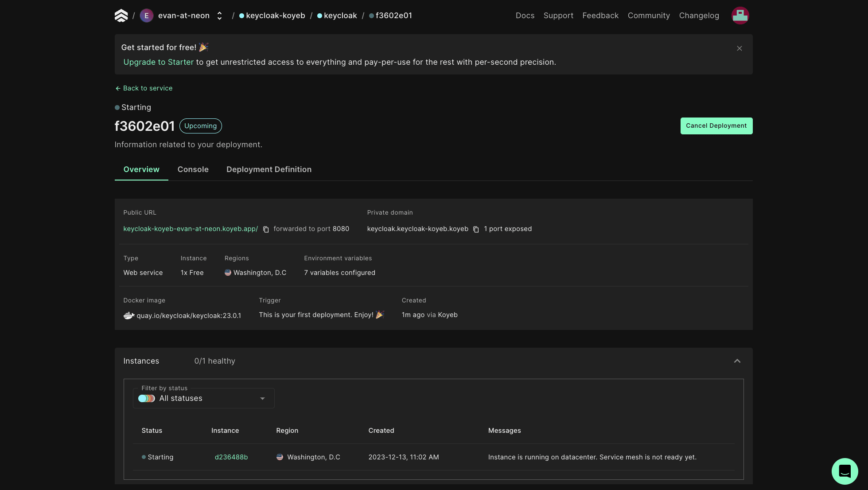The image size is (868, 490).
Task: Collapse the Instances section
Action: coord(737,361)
